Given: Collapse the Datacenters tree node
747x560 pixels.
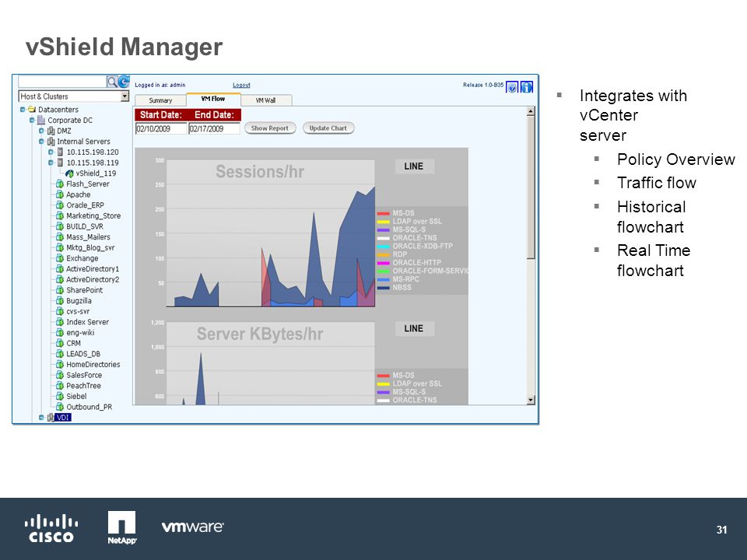Looking at the screenshot, I should coord(23,110).
